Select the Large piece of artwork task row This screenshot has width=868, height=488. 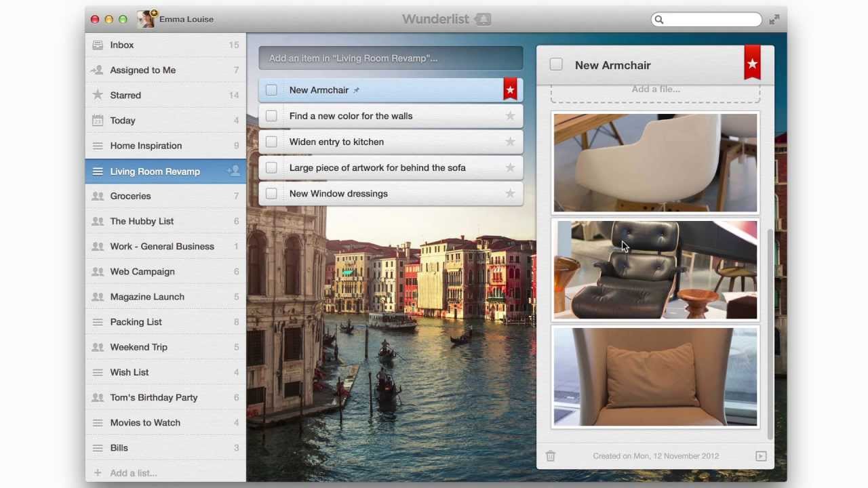391,167
